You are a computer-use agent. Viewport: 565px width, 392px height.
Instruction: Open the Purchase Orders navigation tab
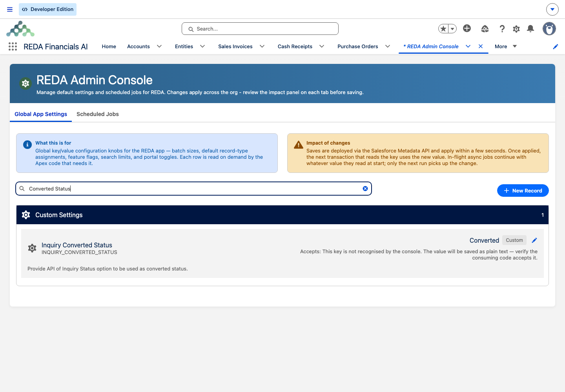(x=358, y=46)
